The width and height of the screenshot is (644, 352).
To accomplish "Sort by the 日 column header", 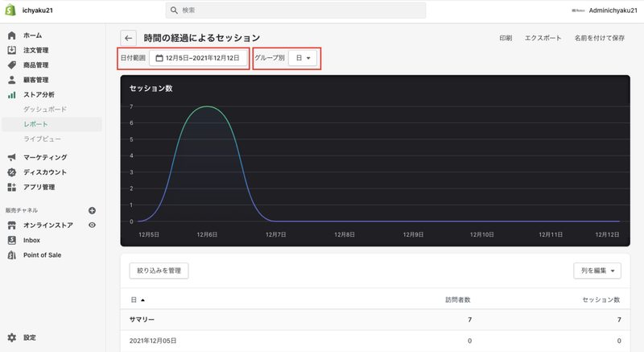I will (x=138, y=300).
